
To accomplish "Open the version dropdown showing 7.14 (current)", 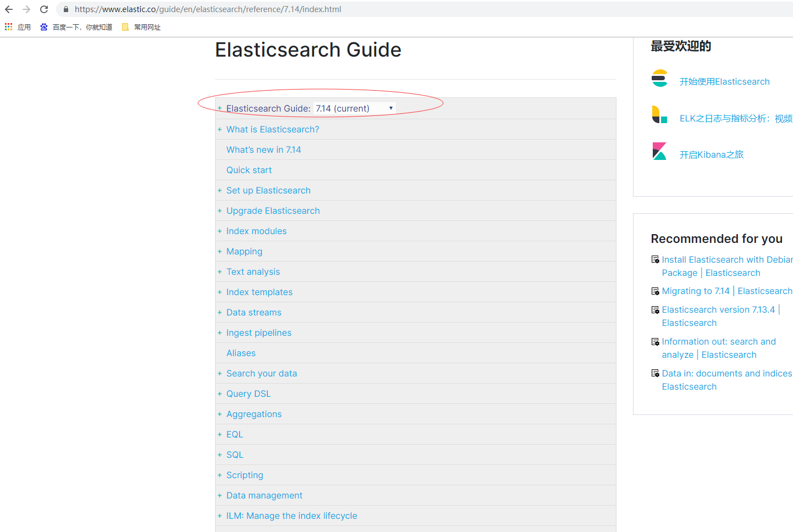I will [x=355, y=108].
